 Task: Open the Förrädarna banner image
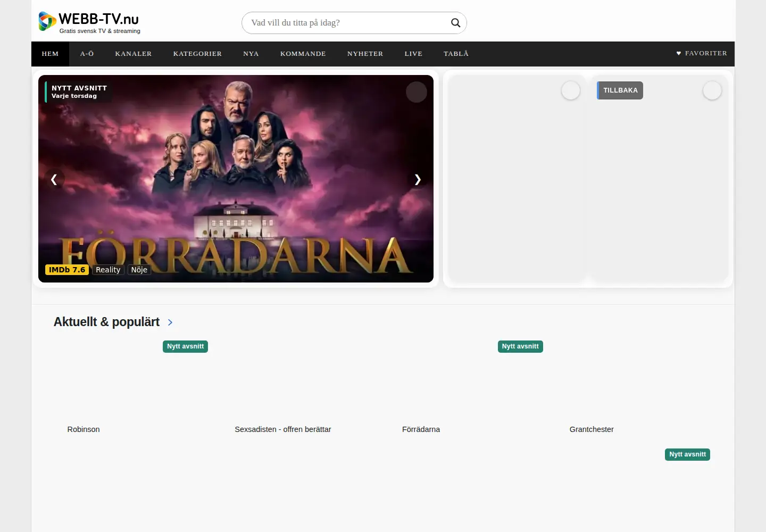[x=236, y=179]
